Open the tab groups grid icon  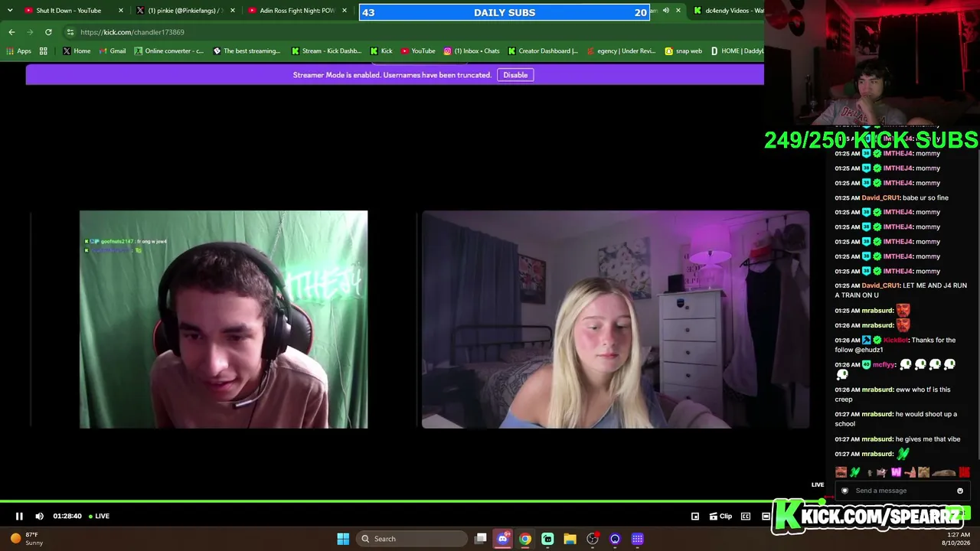pos(44,51)
